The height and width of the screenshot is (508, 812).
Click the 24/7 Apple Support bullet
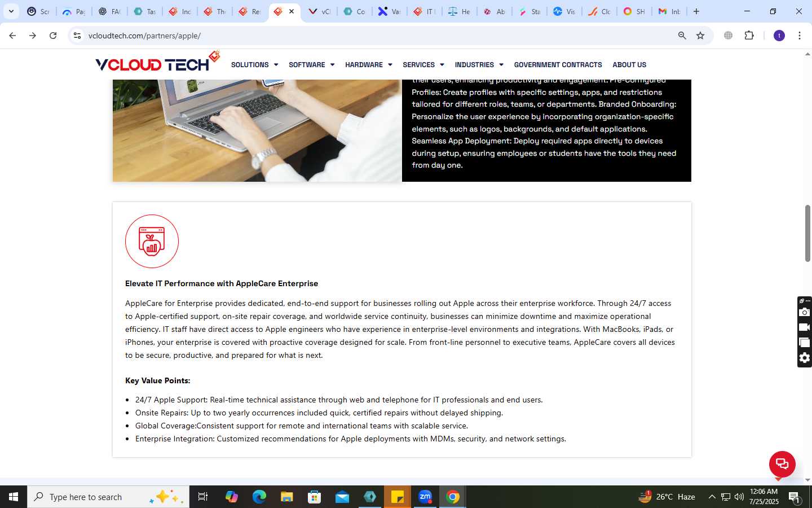point(339,400)
